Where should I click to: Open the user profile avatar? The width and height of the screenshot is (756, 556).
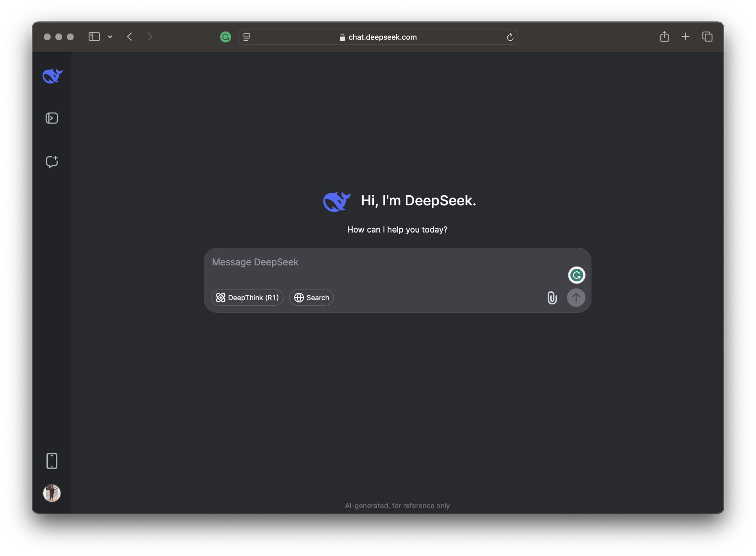[x=52, y=493]
